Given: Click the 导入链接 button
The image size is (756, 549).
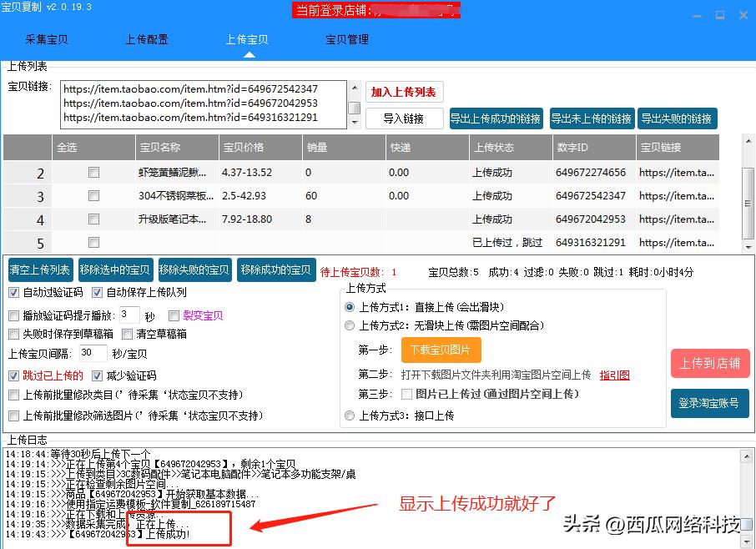Looking at the screenshot, I should click(x=404, y=118).
